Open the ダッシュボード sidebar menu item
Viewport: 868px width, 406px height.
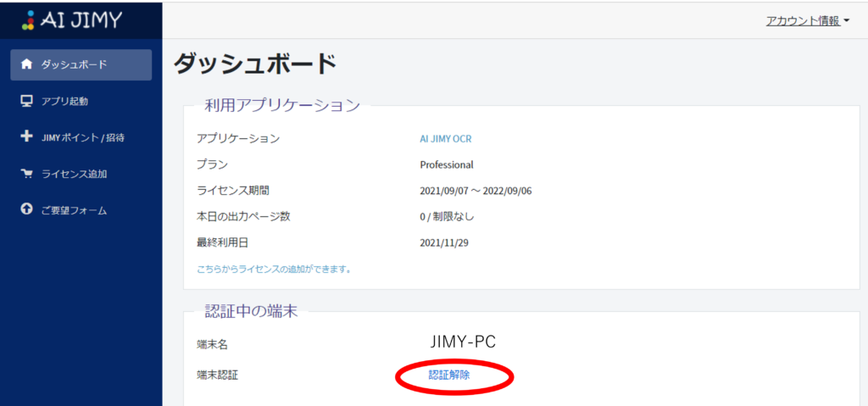click(81, 64)
